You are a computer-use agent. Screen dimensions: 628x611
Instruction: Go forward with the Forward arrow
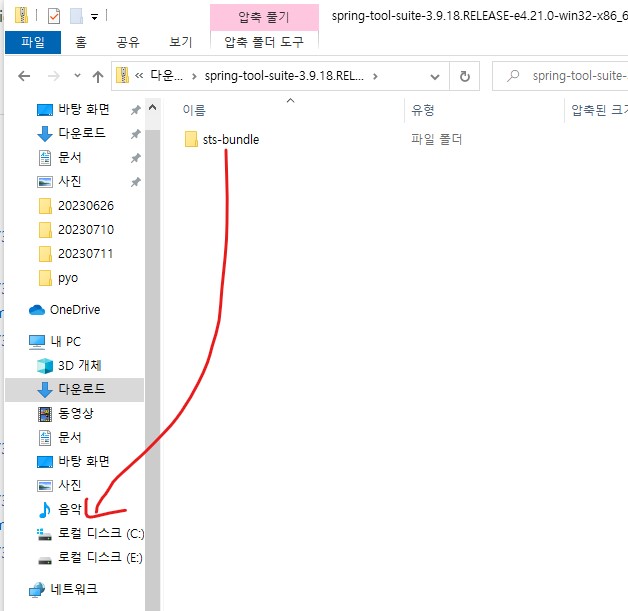[x=53, y=76]
